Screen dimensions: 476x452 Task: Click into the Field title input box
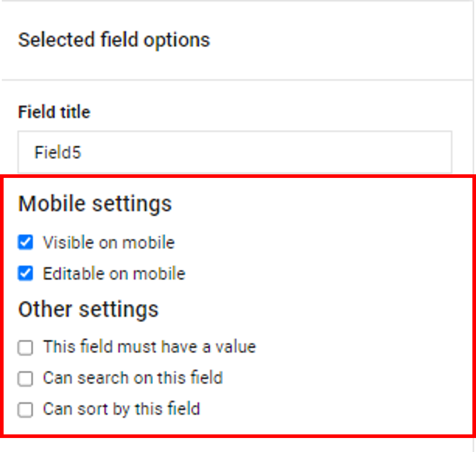coord(234,152)
